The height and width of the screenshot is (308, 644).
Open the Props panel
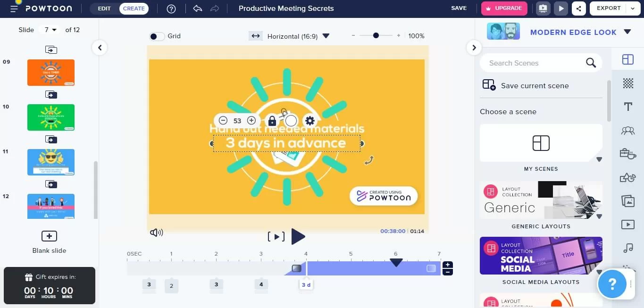(x=628, y=153)
